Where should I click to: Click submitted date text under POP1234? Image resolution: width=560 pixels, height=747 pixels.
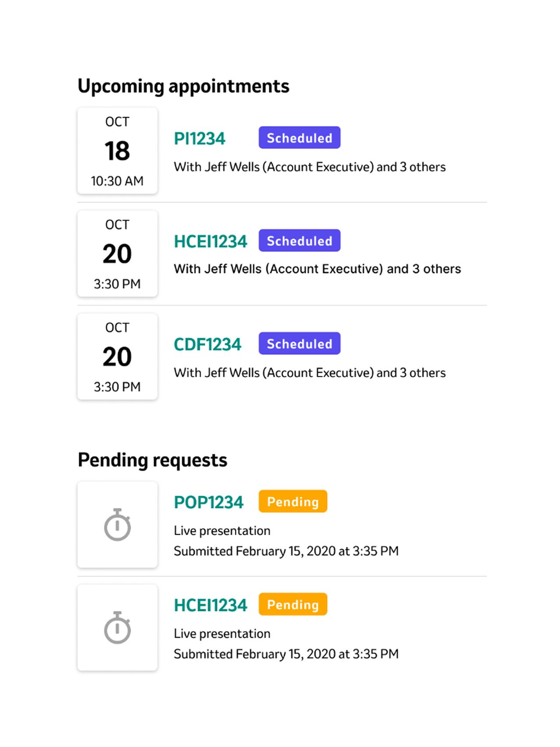coord(286,551)
